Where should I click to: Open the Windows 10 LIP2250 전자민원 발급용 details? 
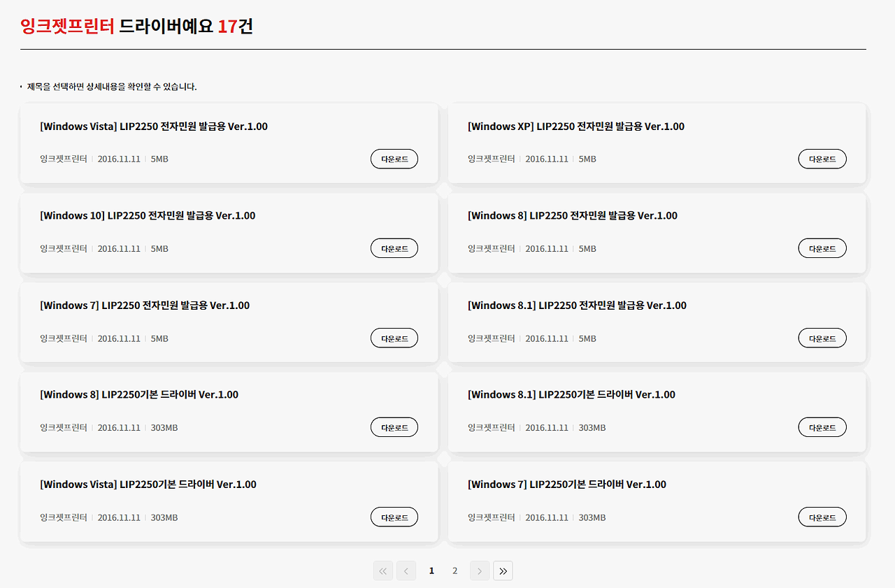click(x=147, y=215)
